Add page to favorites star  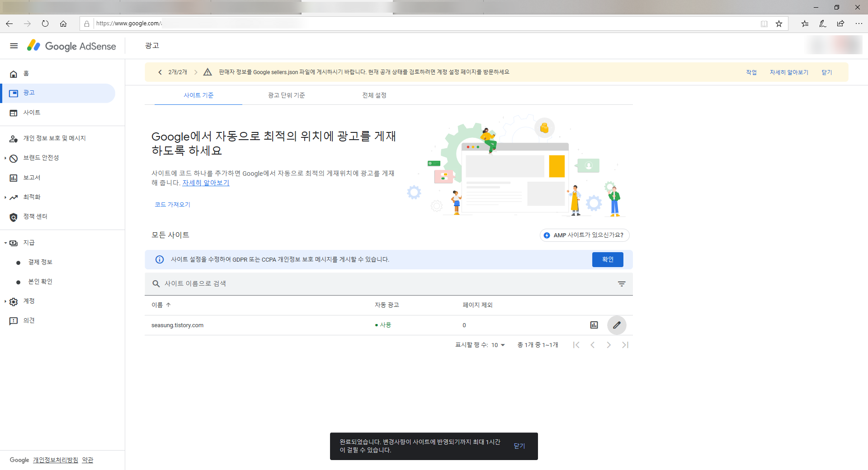779,23
